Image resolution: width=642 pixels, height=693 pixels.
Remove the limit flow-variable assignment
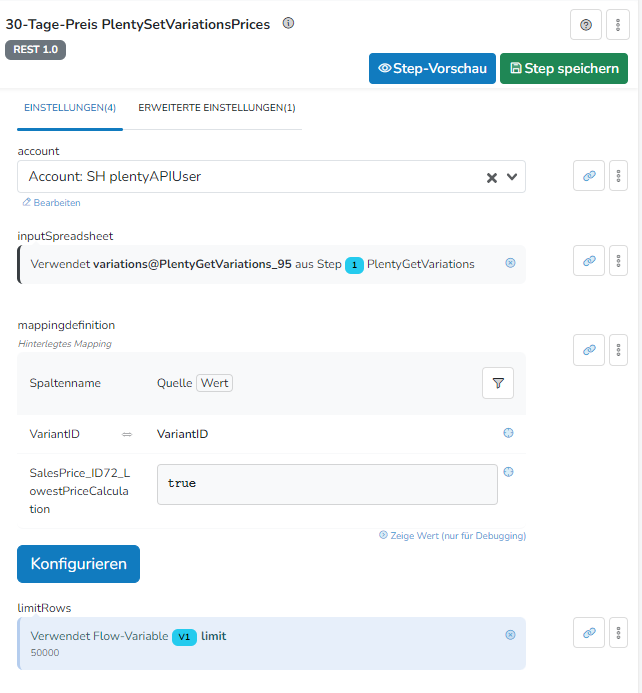tap(510, 634)
